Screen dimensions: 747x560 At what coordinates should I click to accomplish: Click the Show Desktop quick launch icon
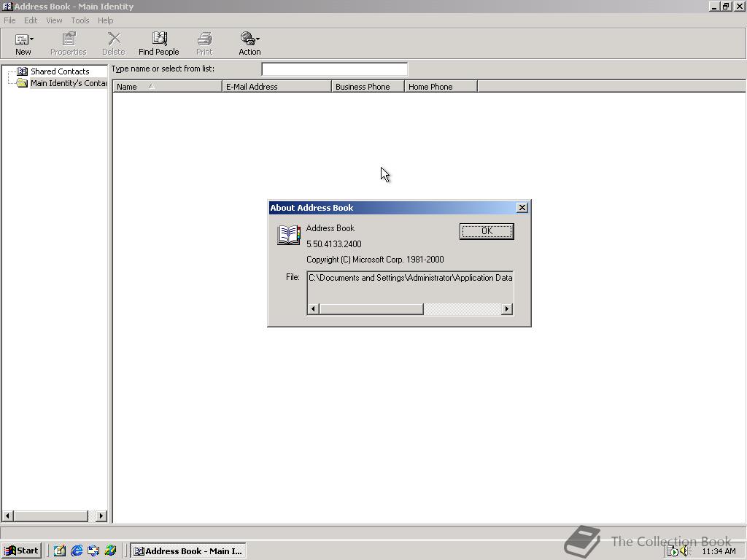[x=60, y=551]
